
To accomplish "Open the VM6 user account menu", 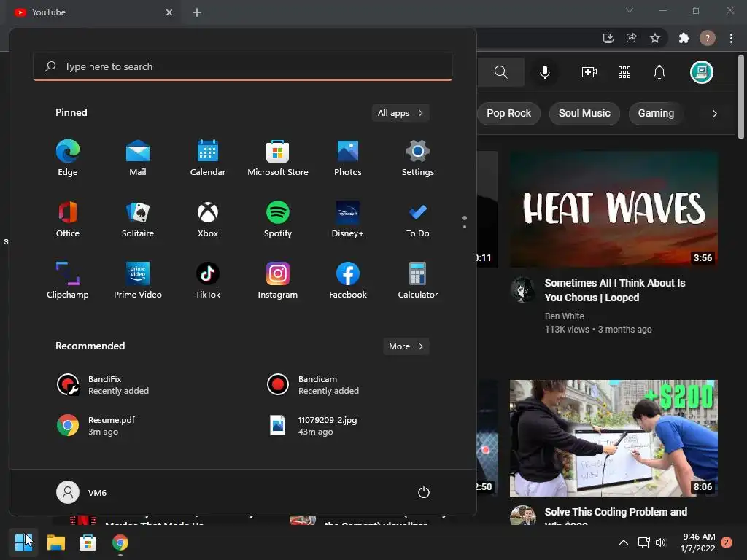I will [x=82, y=492].
